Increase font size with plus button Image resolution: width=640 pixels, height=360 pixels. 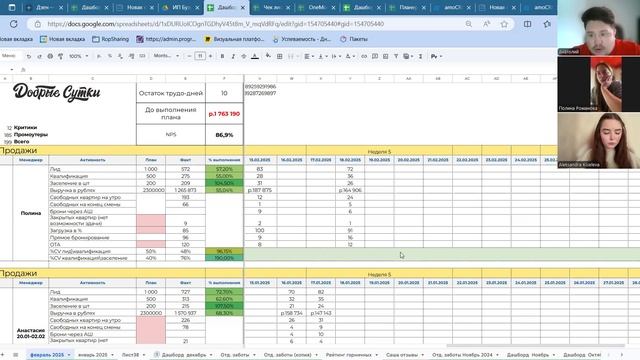(210, 56)
